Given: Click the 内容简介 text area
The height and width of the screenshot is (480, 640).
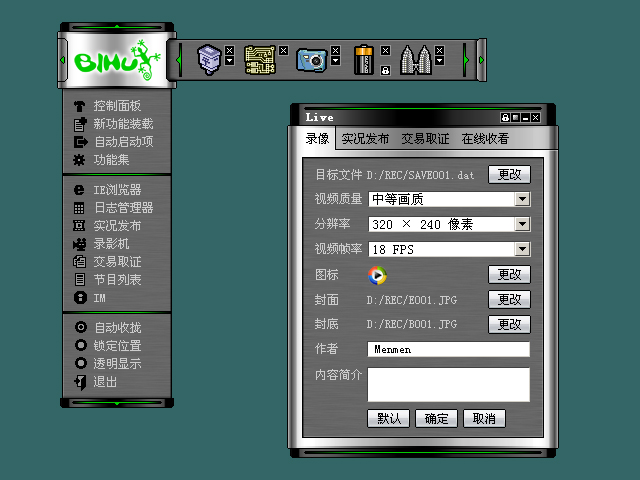Looking at the screenshot, I should tap(449, 384).
